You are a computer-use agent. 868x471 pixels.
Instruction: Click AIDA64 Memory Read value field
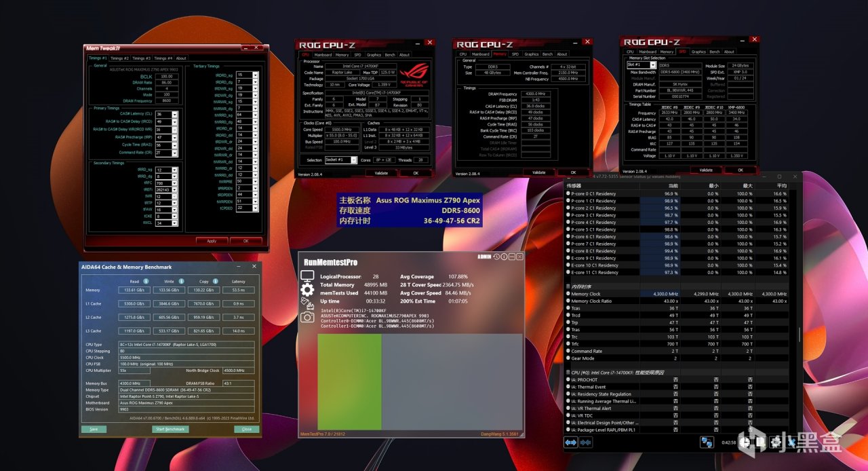(x=134, y=290)
